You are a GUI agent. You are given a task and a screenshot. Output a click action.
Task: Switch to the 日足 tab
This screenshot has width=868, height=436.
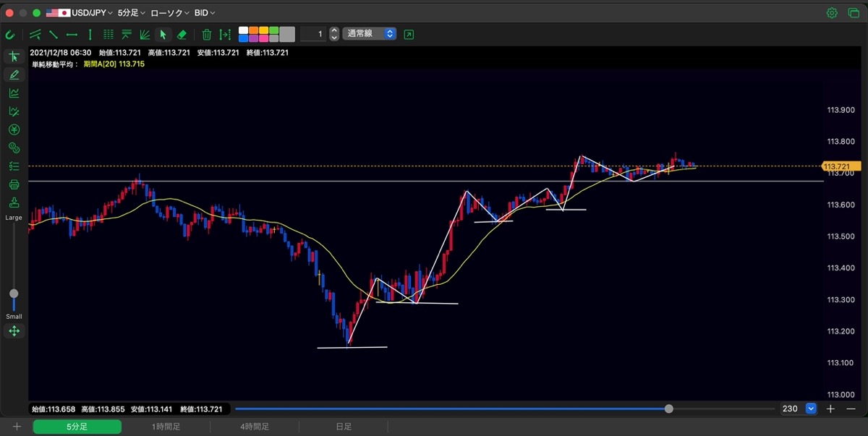(344, 427)
